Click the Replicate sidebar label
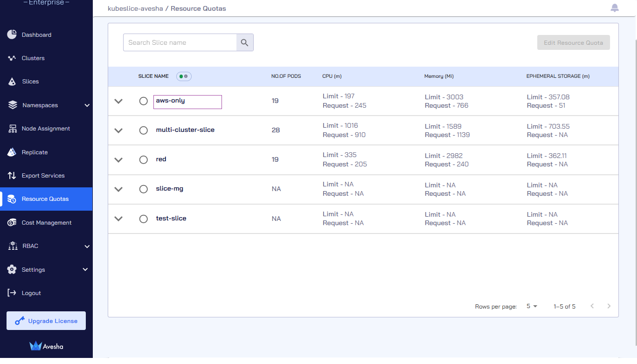 click(x=35, y=152)
